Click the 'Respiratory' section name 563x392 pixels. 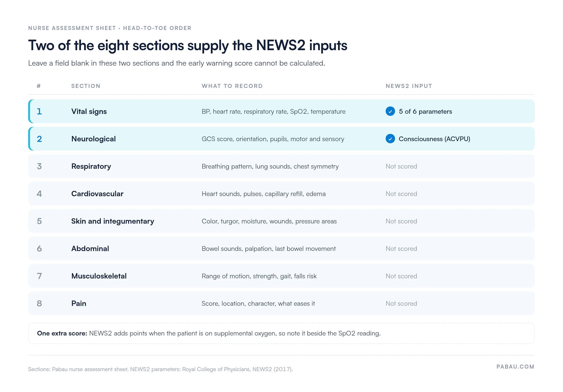pyautogui.click(x=91, y=166)
